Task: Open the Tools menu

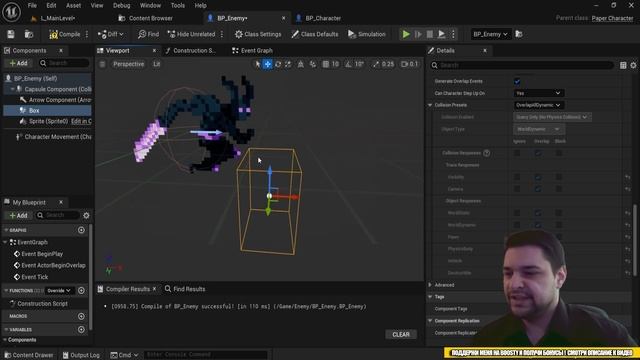Action: [178, 5]
